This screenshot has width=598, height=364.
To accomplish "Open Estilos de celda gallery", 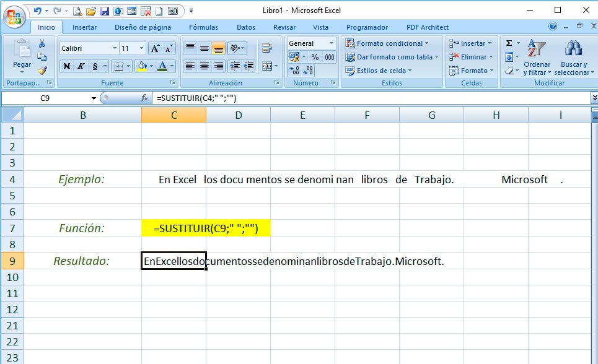I will point(379,71).
